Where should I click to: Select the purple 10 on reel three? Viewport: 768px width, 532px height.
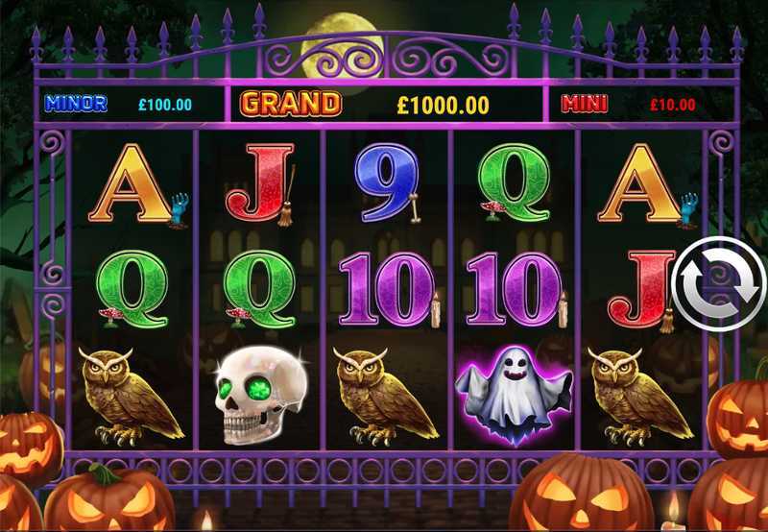pos(389,289)
